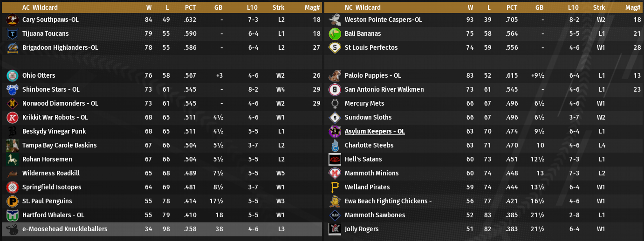This screenshot has width=644, height=241.
Task: Click the Bali Bananas team logo
Action: [335, 33]
